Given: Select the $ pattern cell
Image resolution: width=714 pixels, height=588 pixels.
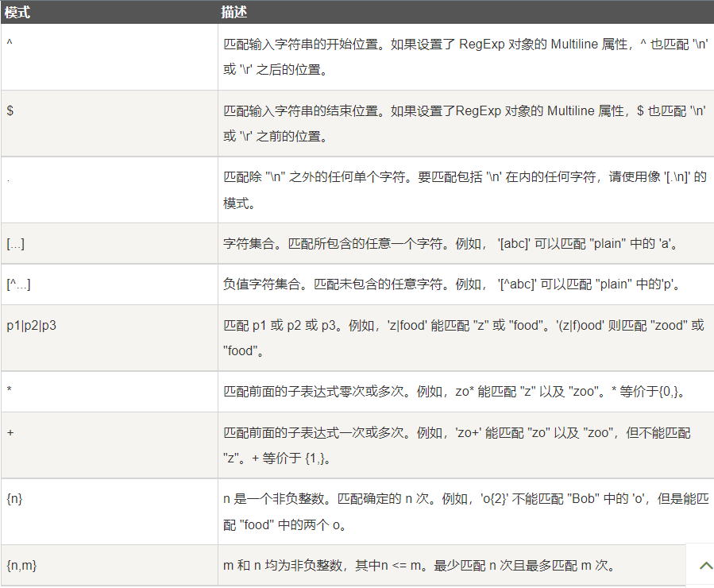Looking at the screenshot, I should pos(110,123).
